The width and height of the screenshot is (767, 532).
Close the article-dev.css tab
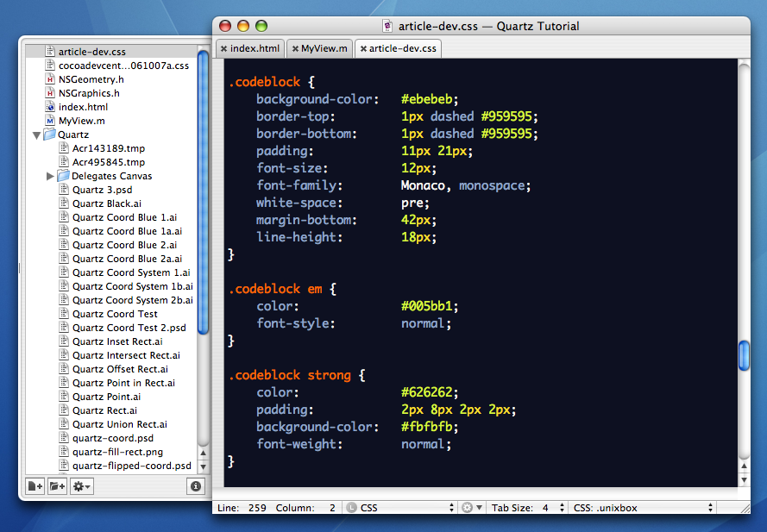(363, 48)
